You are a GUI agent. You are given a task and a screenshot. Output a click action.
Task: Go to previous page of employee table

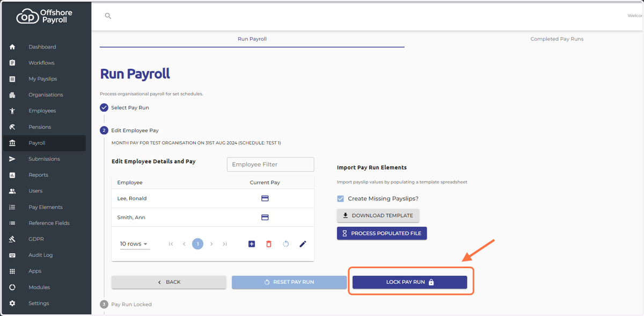click(184, 244)
